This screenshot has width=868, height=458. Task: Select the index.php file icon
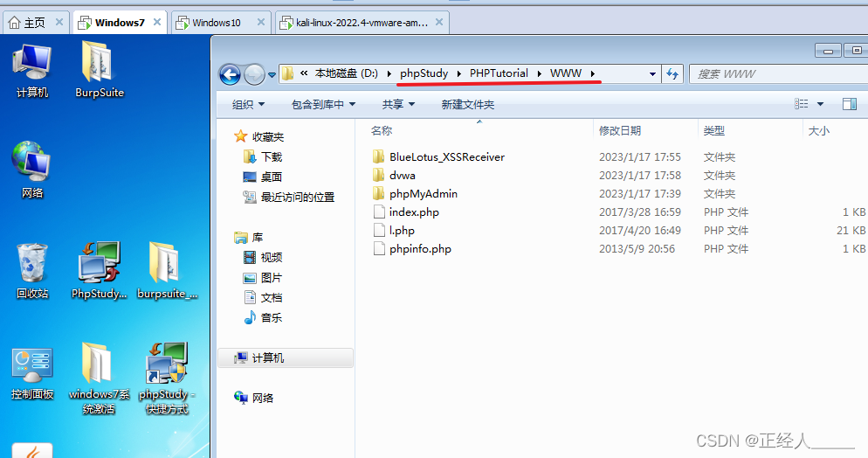coord(379,212)
